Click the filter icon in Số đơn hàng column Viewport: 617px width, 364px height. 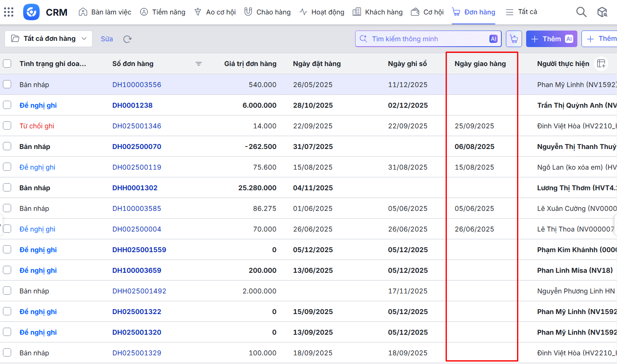click(x=199, y=64)
